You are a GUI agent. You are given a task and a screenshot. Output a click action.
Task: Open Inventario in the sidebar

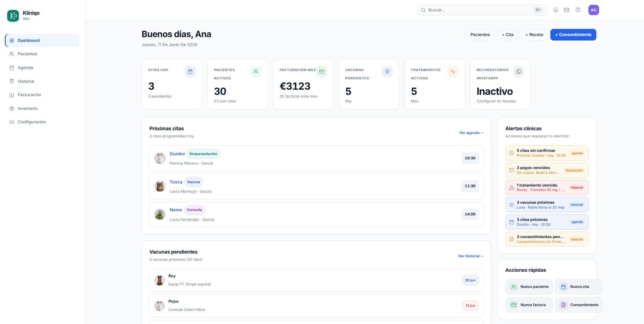(x=42, y=109)
